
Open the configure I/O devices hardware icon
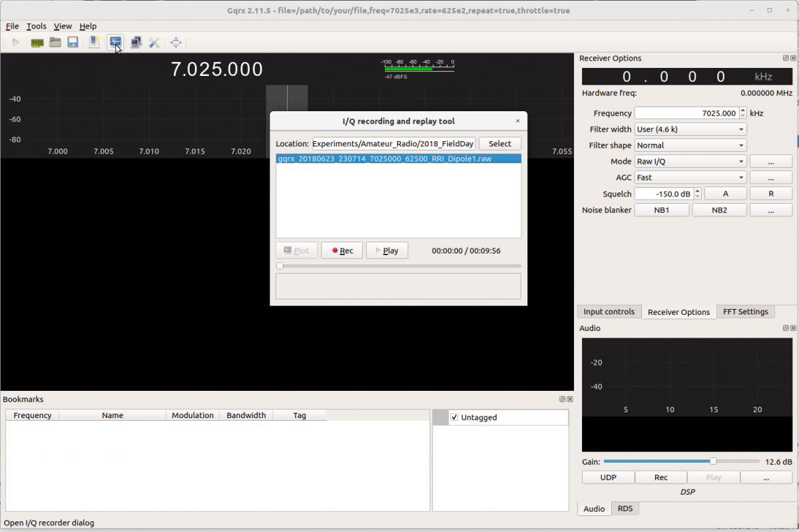(38, 43)
